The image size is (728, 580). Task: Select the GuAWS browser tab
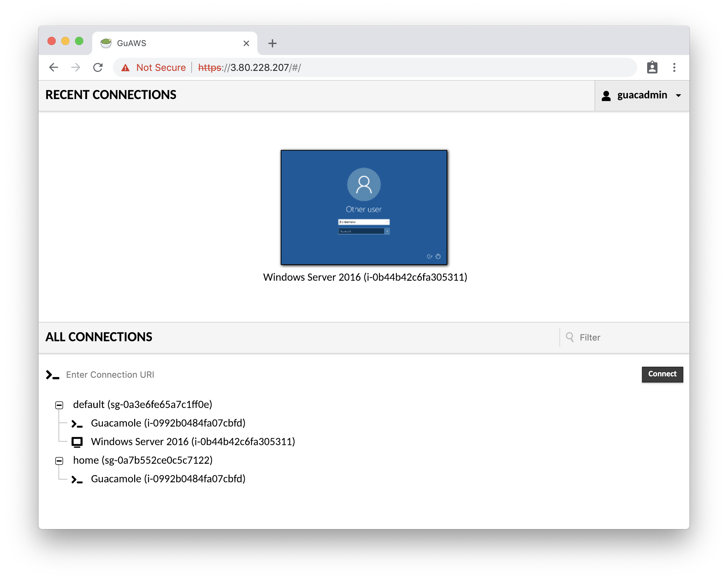point(175,43)
